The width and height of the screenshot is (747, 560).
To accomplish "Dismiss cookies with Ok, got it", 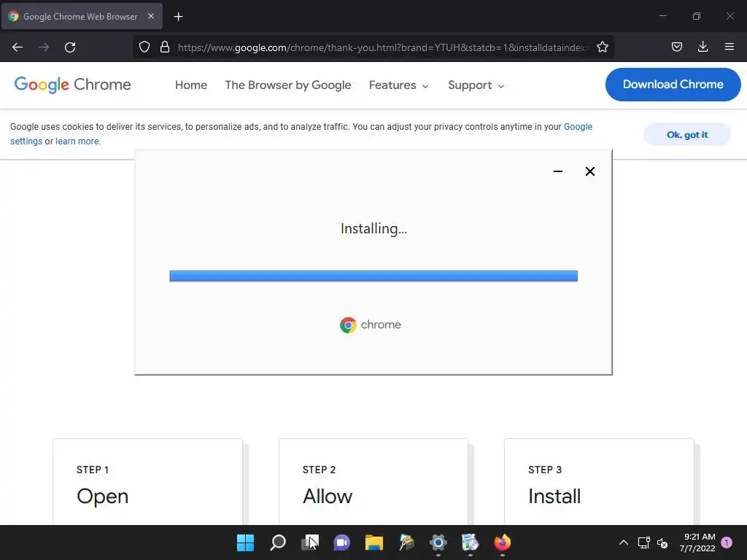I will click(x=687, y=135).
